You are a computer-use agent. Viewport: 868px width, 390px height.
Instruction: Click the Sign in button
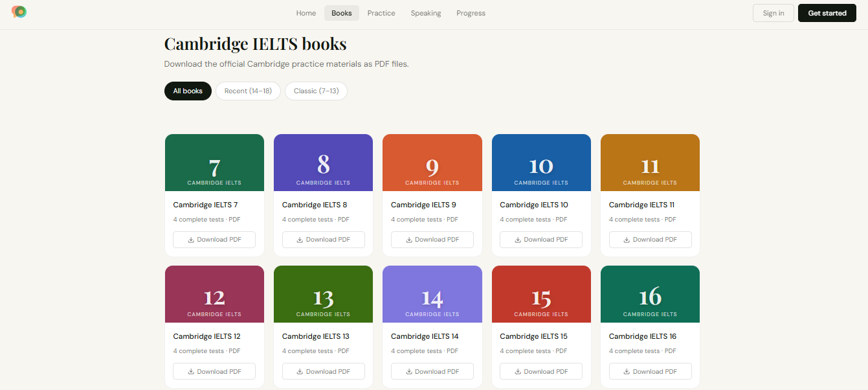pos(773,13)
